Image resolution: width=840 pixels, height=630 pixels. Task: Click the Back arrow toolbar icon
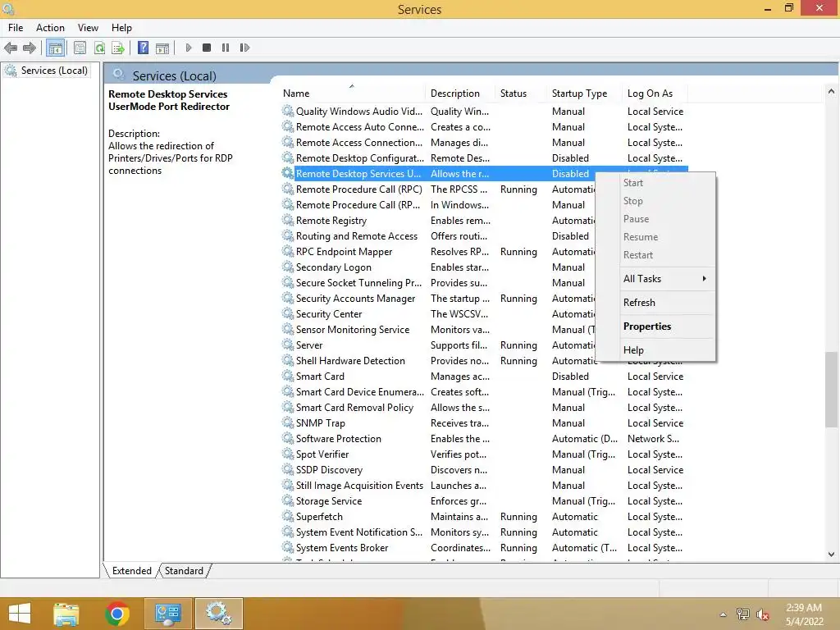click(11, 48)
